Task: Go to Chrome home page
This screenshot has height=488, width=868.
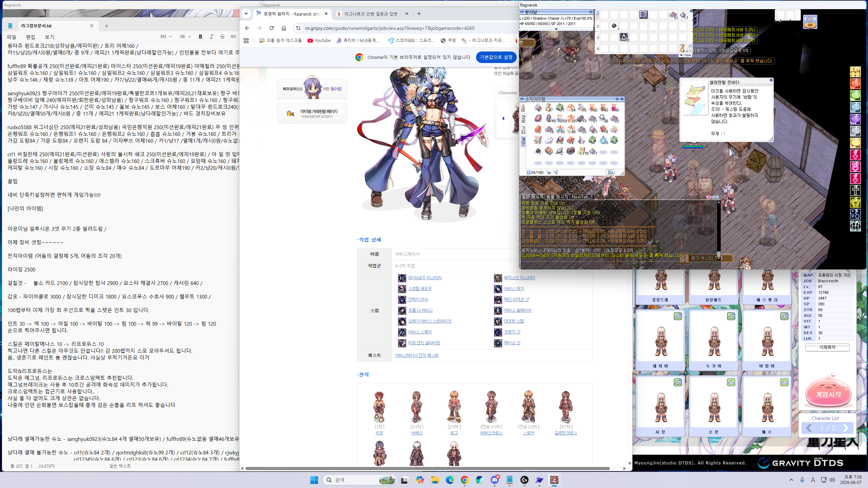Action: (x=284, y=28)
